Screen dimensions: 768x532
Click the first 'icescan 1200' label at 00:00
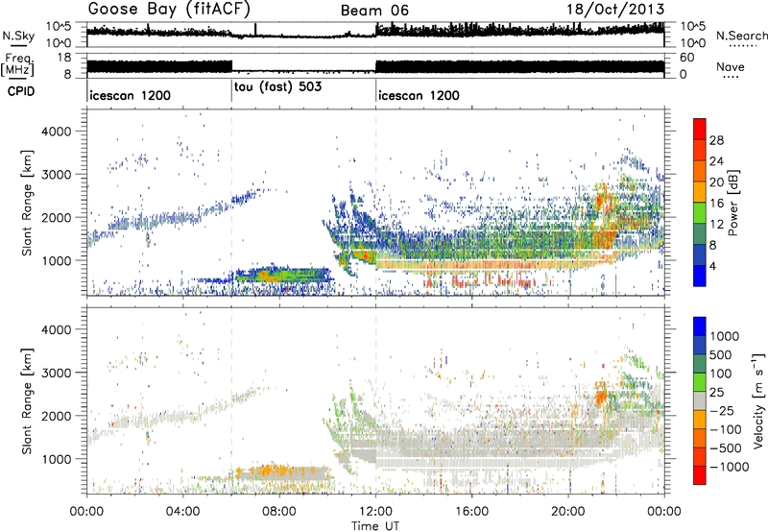tap(131, 95)
